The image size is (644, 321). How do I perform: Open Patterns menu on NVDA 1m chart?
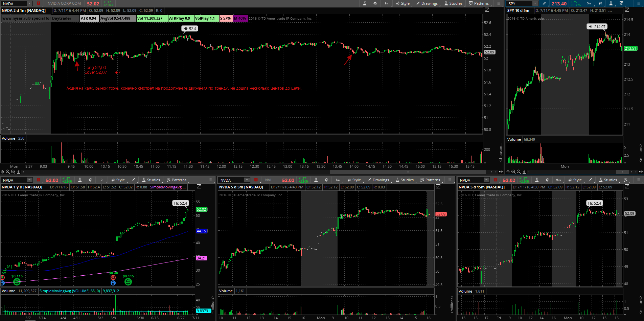pos(479,3)
